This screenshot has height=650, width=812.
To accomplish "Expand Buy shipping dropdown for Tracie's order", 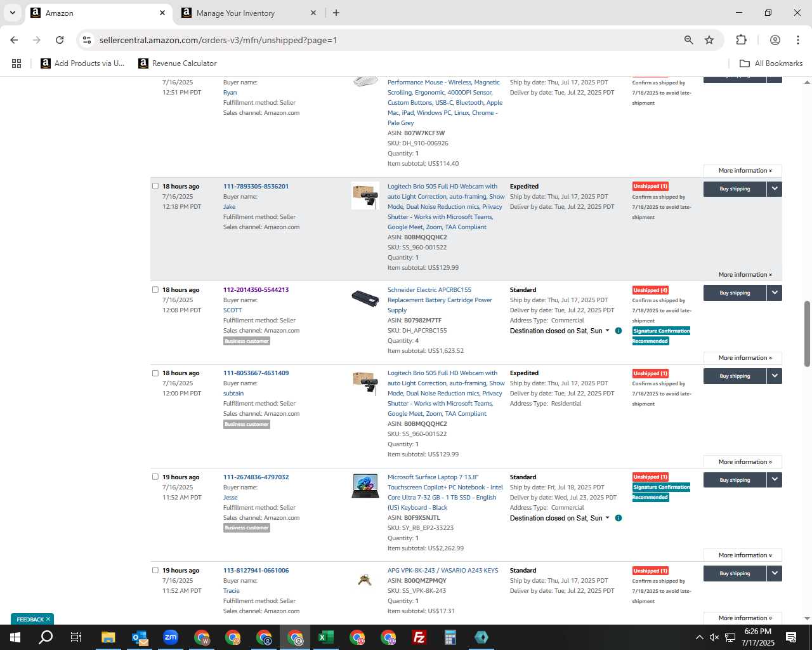I will coord(775,573).
